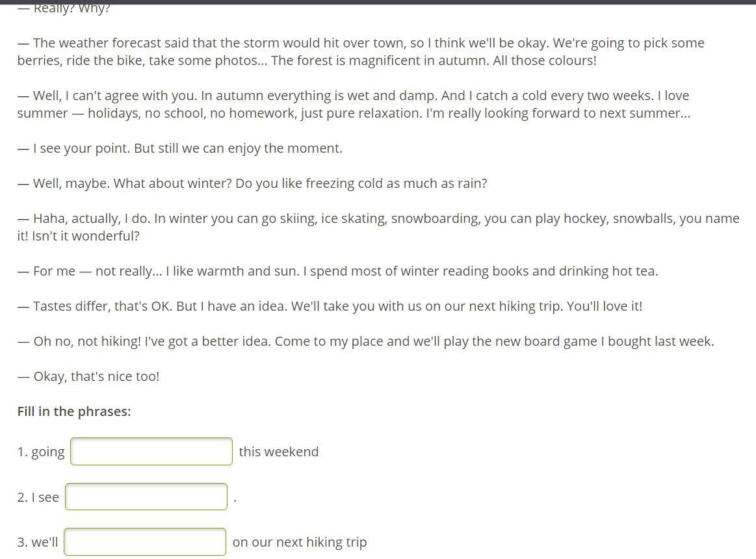This screenshot has width=756, height=559.
Task: Click the "Isn't it wonderful?" sentence
Action: (86, 236)
